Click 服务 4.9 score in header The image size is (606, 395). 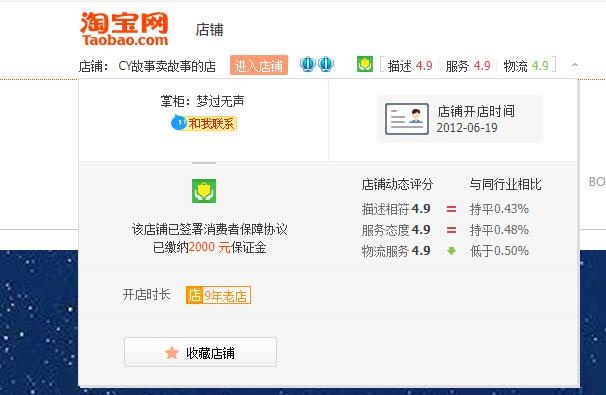coord(468,66)
